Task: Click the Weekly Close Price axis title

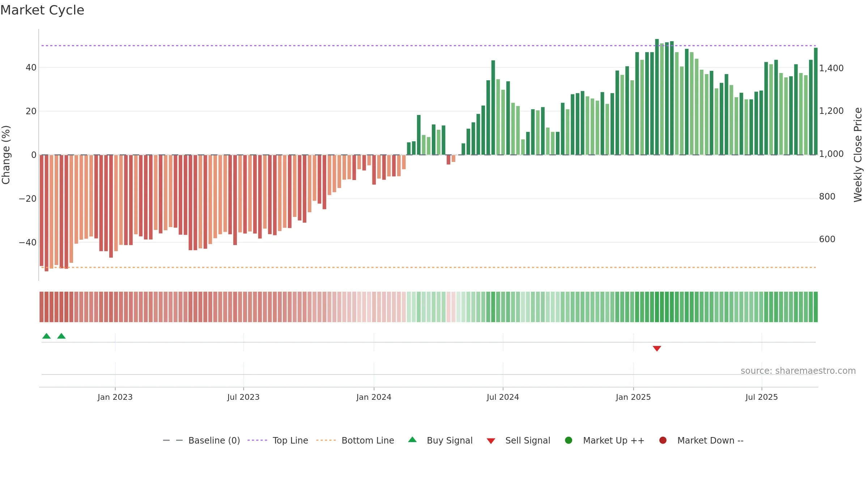Action: pos(858,155)
